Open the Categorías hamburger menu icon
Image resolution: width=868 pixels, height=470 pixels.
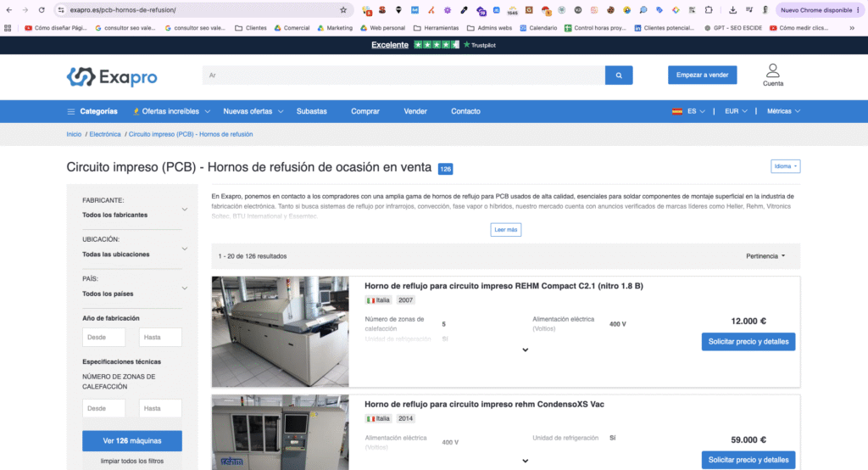[x=71, y=111]
